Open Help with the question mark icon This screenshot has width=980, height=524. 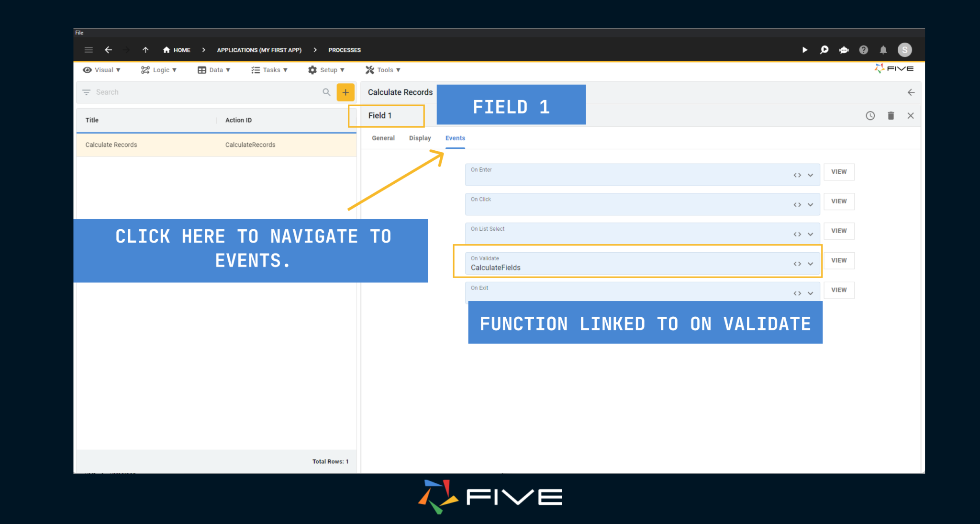tap(864, 50)
